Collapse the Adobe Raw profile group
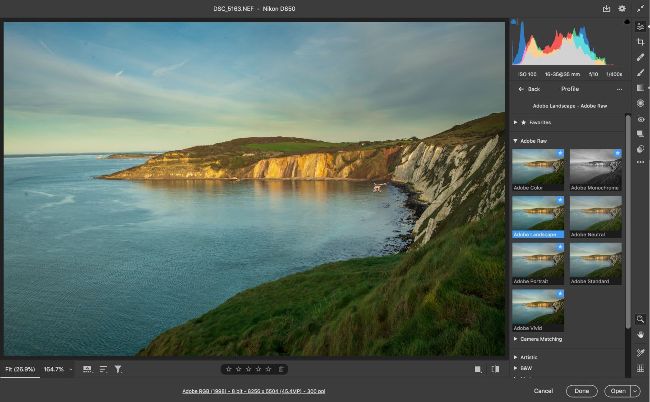The image size is (650, 402). [x=516, y=141]
